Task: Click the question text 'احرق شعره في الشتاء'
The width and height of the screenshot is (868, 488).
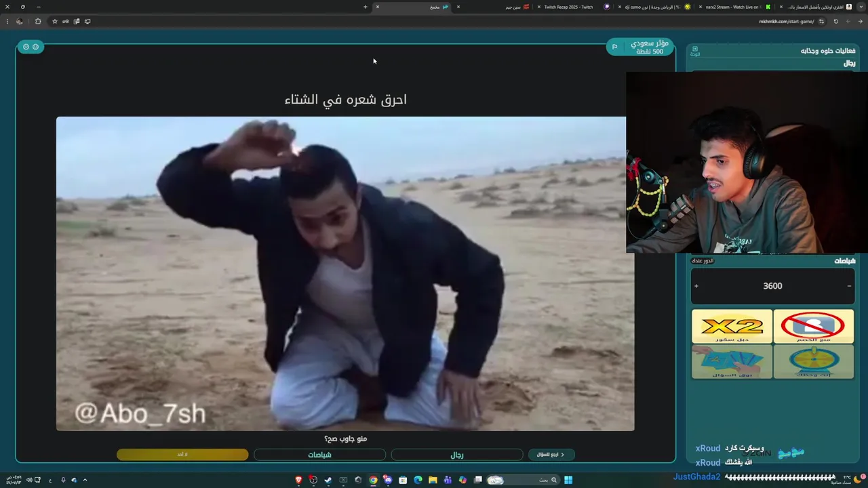Action: pyautogui.click(x=345, y=100)
